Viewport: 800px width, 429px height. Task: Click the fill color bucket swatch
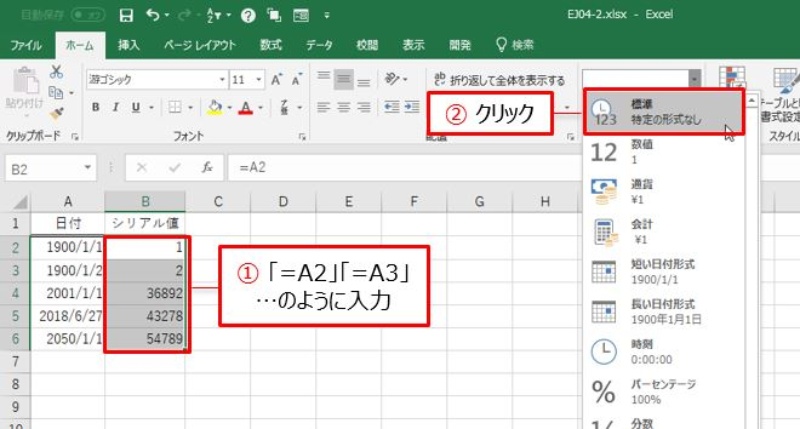pos(214,108)
